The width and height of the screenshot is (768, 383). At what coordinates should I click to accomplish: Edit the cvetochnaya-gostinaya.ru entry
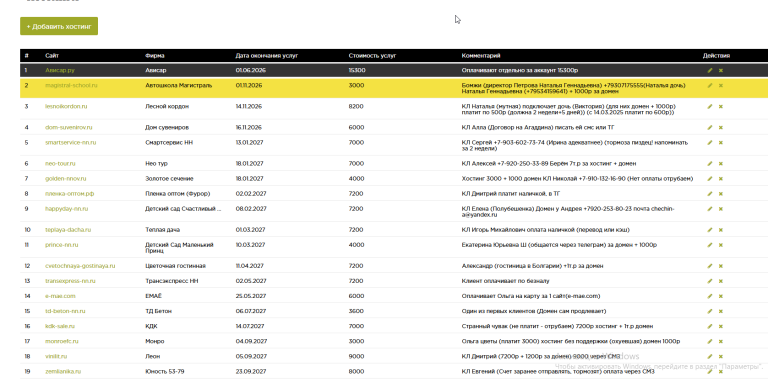coord(710,266)
